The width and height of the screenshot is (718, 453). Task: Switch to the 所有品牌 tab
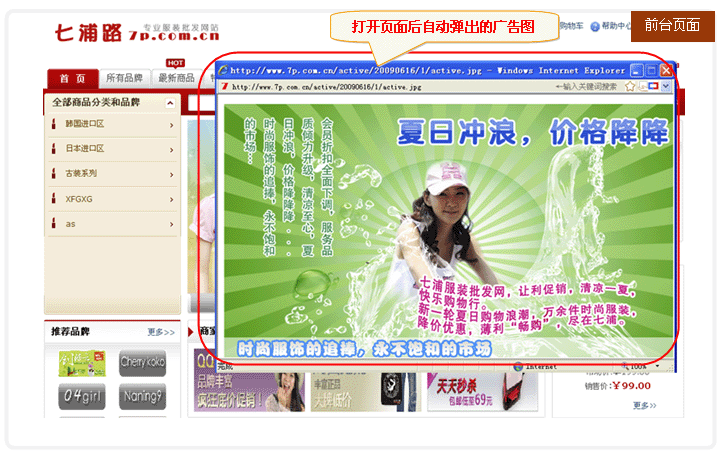(124, 78)
